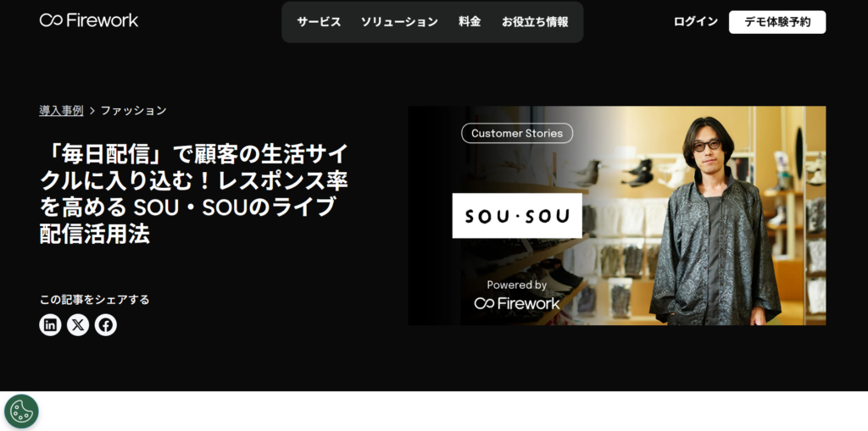
Task: Share the article on LinkedIn
Action: click(x=50, y=325)
